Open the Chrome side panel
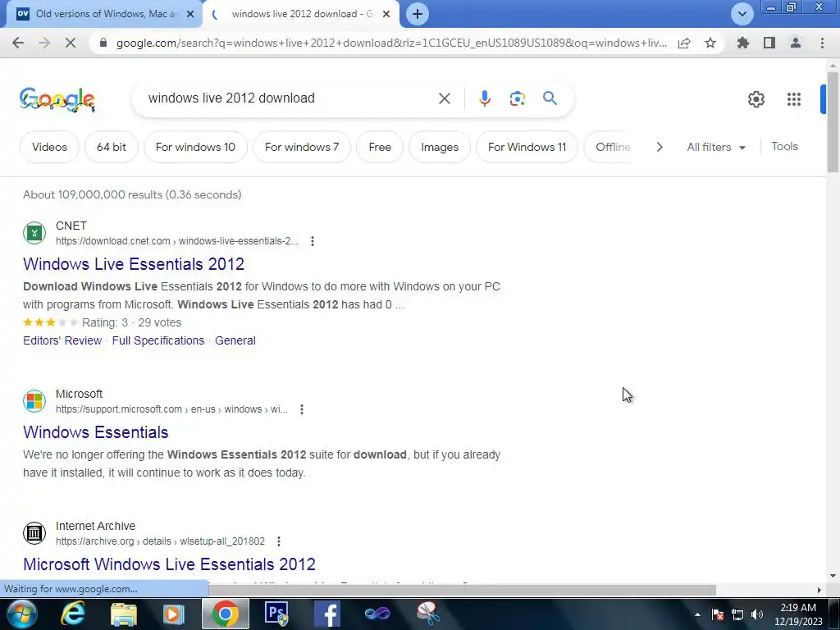Image resolution: width=840 pixels, height=630 pixels. [x=769, y=43]
